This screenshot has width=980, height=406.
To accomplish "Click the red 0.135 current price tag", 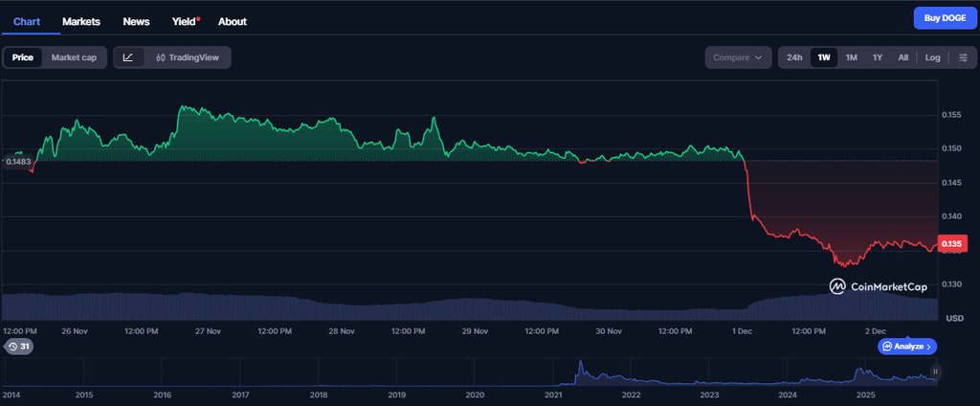I will [953, 243].
